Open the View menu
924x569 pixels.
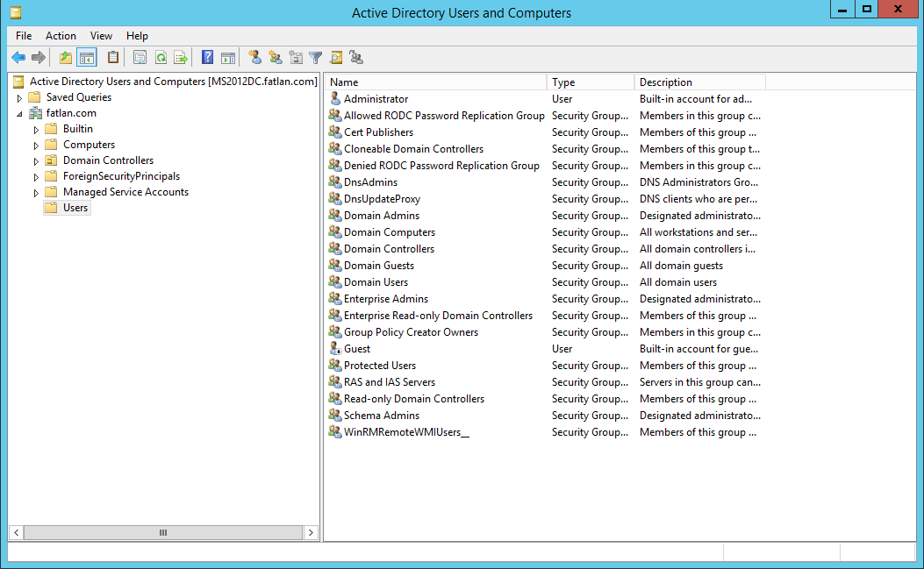click(x=102, y=36)
